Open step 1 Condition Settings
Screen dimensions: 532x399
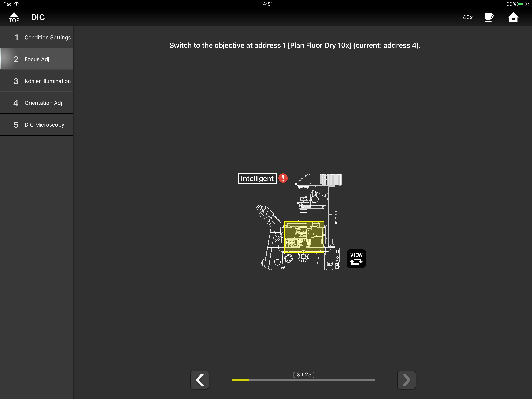click(x=36, y=37)
